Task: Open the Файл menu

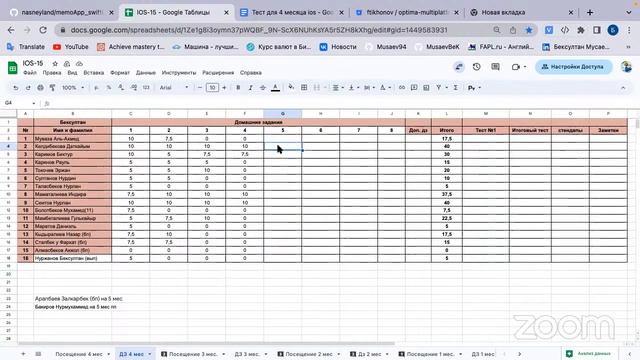Action: pos(30,73)
